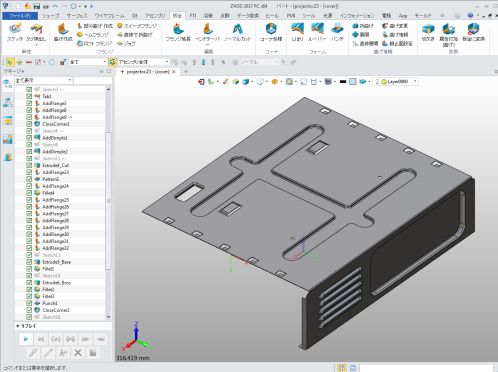Switch to the インフォメーション ribbon tab

click(x=357, y=16)
